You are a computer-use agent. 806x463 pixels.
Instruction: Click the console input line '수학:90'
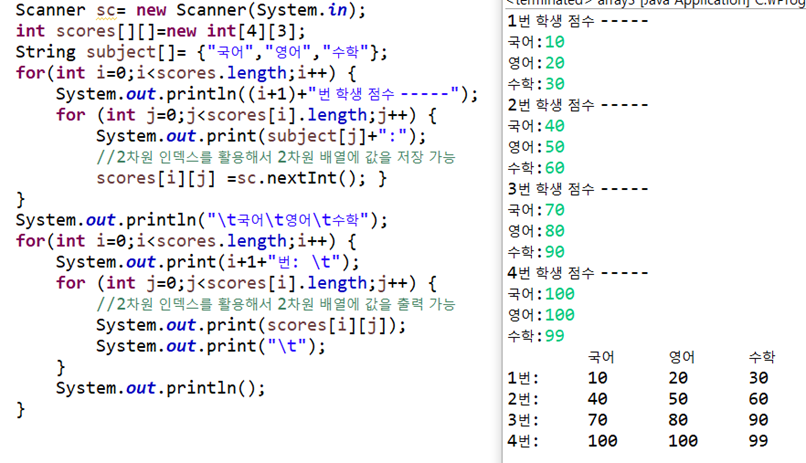pos(536,252)
